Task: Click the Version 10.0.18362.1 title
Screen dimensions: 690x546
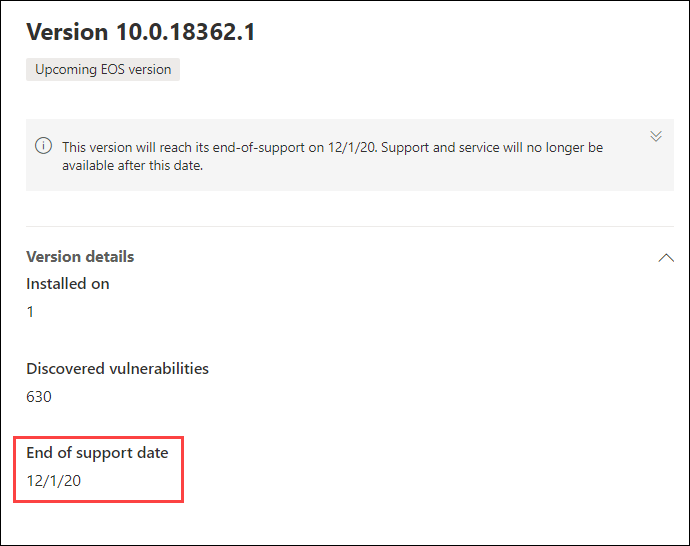Action: (x=141, y=32)
